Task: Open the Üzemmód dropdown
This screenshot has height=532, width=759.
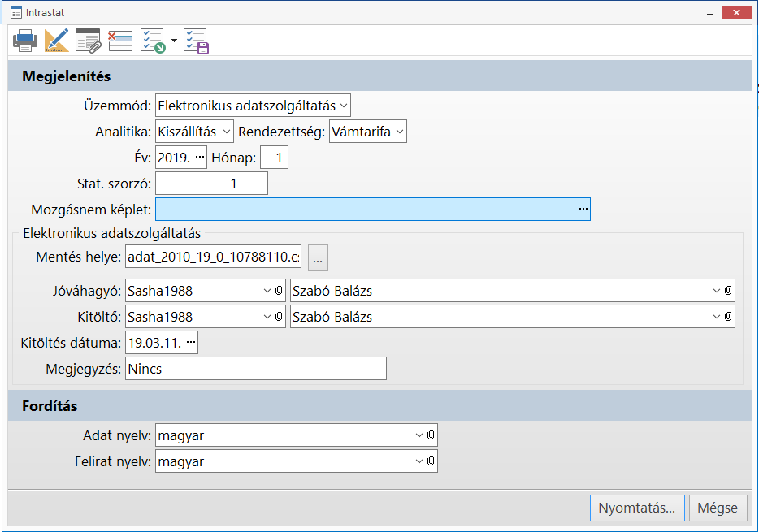Action: point(343,106)
